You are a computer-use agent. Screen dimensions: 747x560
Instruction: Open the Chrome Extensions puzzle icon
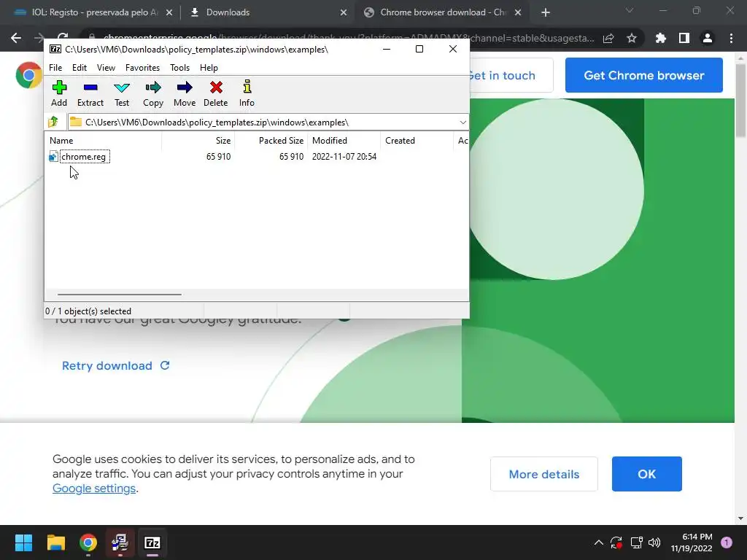pos(661,38)
